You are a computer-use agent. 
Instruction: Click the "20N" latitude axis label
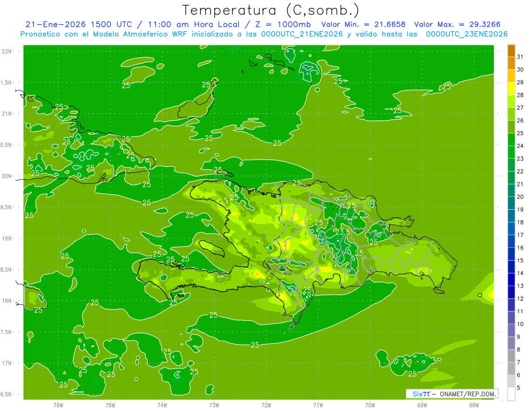point(7,176)
